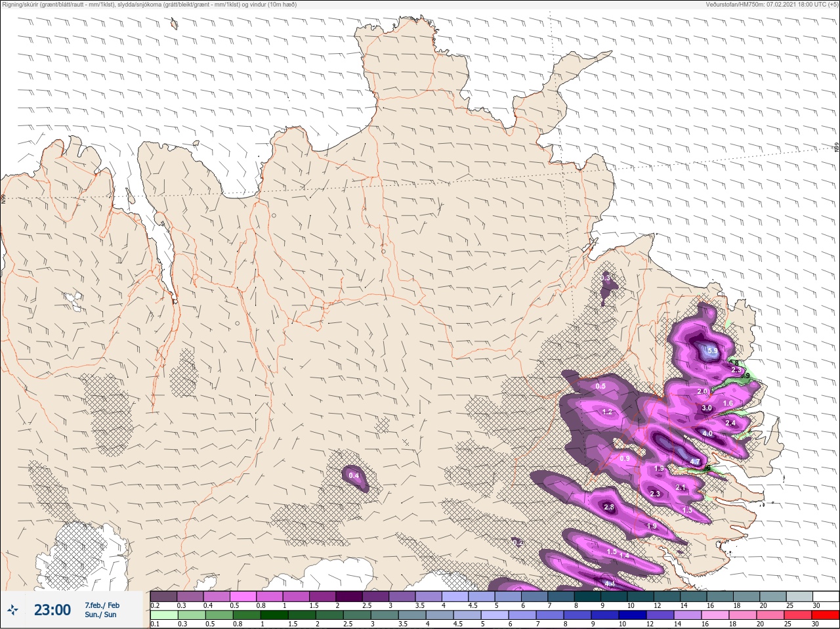Viewport: 840px width, 629px height.
Task: Select the 0.2 dark mauve swatch in snow legend
Action: pos(163,596)
